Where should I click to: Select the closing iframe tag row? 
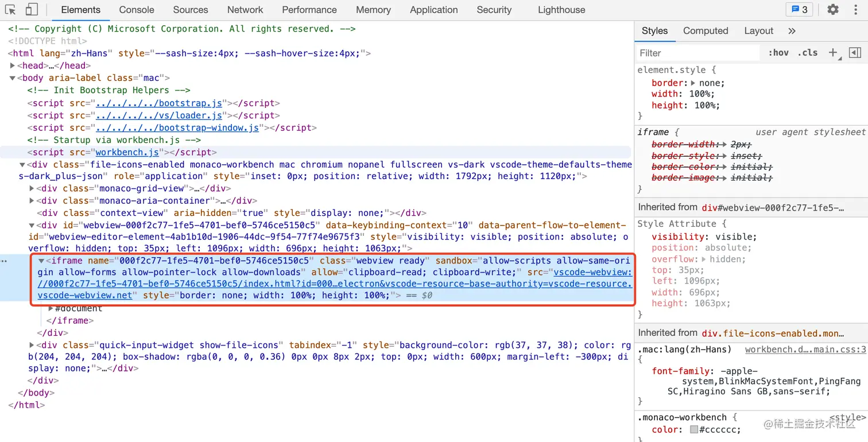(69, 321)
